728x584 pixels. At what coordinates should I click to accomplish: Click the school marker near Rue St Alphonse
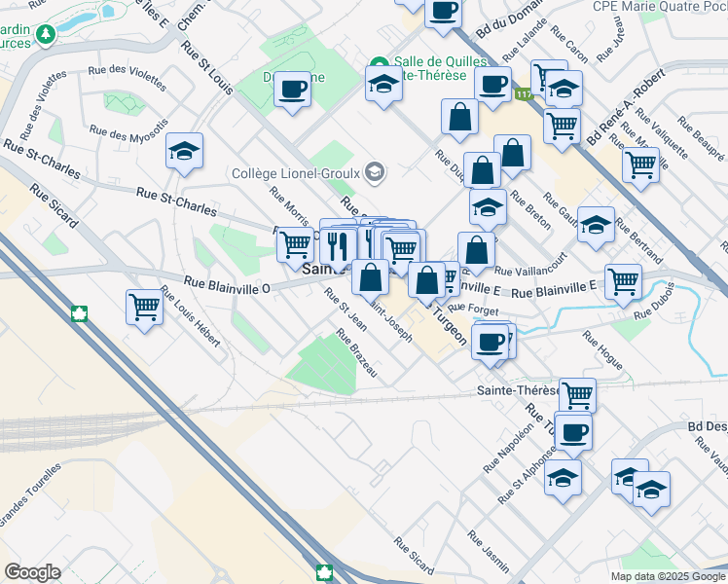[563, 478]
